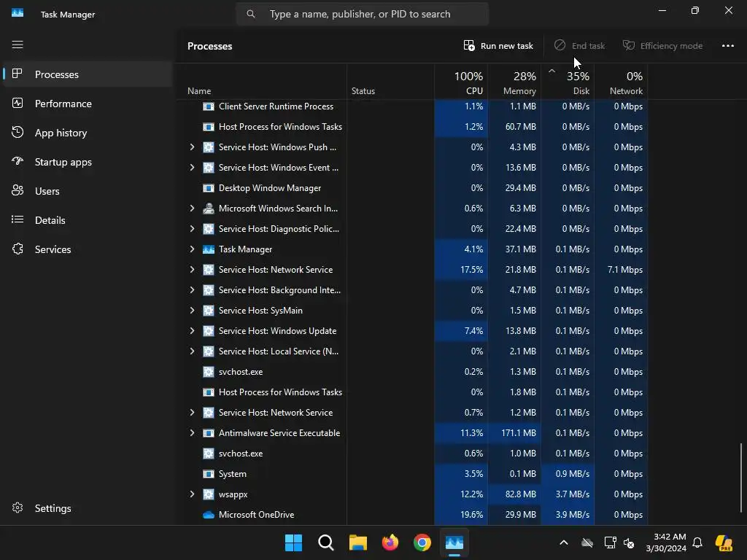Screen dimensions: 747x560
Task: Open Task Manager Settings
Action: pyautogui.click(x=88, y=508)
